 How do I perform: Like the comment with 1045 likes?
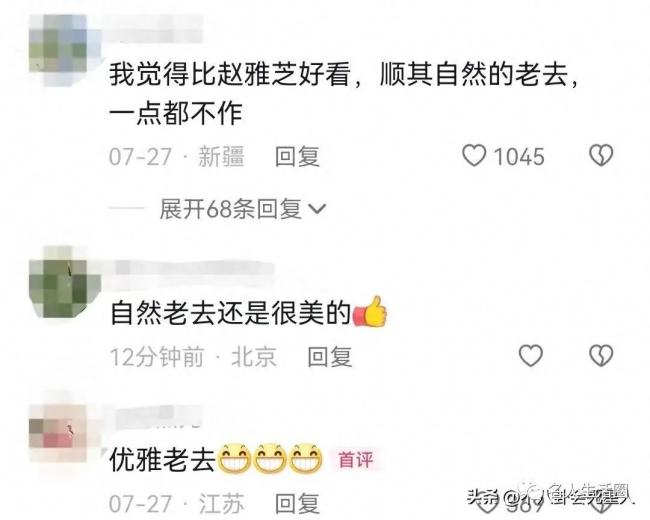(474, 156)
